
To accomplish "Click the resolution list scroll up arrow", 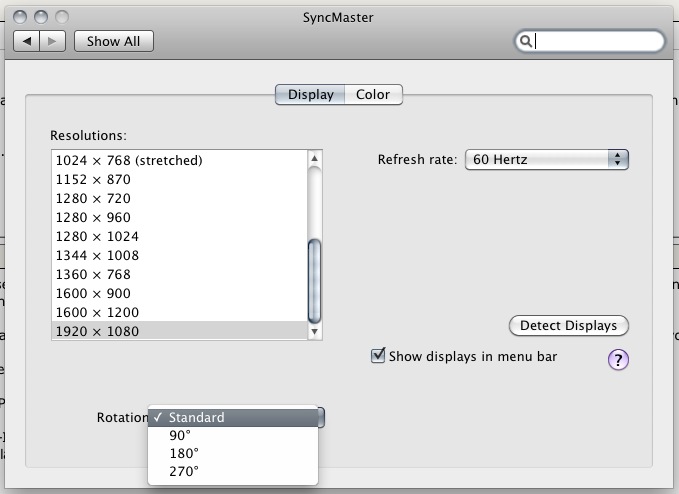I will [x=315, y=158].
